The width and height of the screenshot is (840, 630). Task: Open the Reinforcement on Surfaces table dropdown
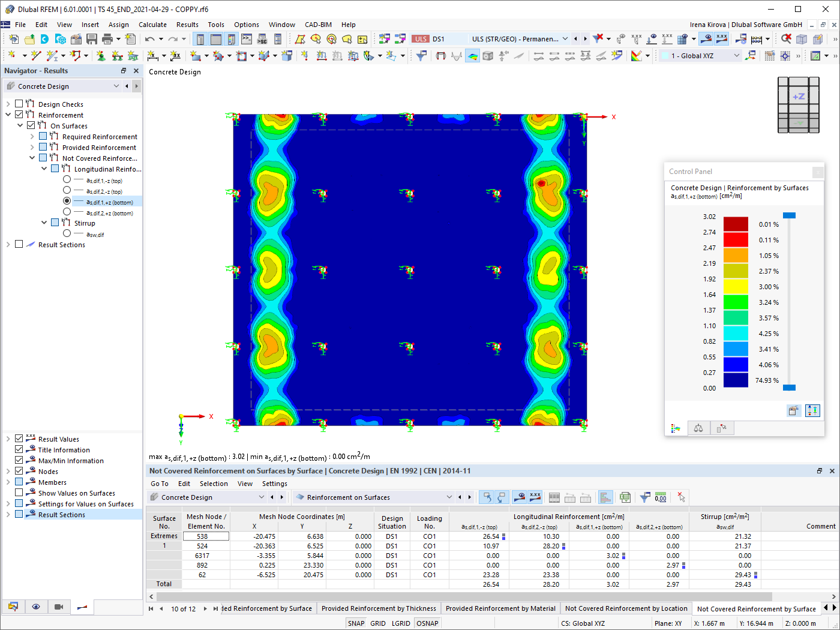pyautogui.click(x=449, y=497)
